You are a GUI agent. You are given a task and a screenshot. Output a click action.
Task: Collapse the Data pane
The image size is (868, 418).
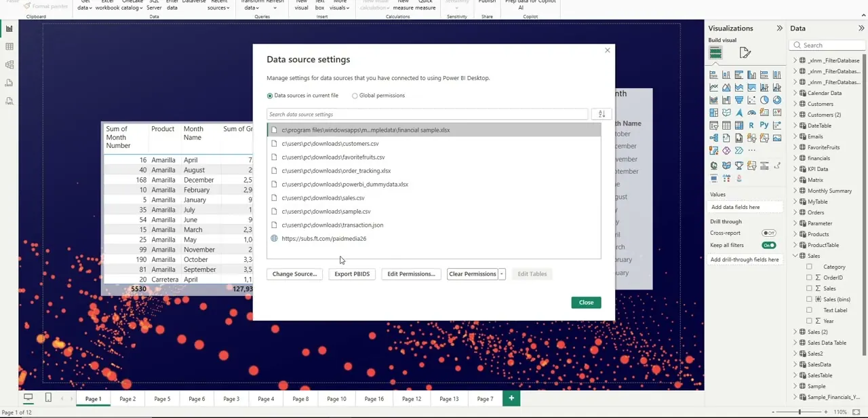(861, 28)
